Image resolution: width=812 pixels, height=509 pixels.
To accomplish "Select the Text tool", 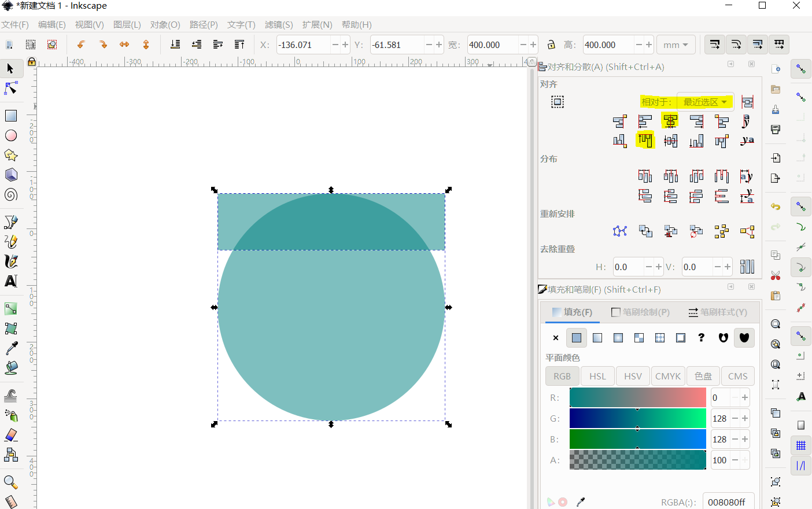I will coord(11,281).
